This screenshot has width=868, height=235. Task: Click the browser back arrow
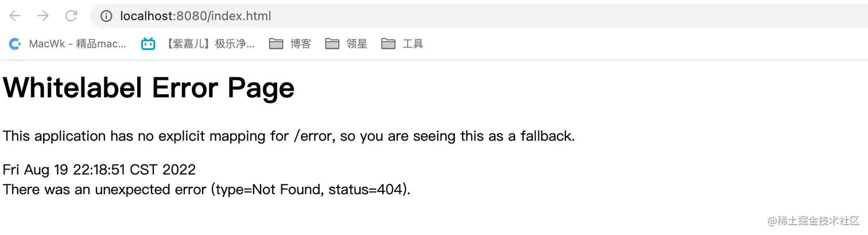pos(15,16)
